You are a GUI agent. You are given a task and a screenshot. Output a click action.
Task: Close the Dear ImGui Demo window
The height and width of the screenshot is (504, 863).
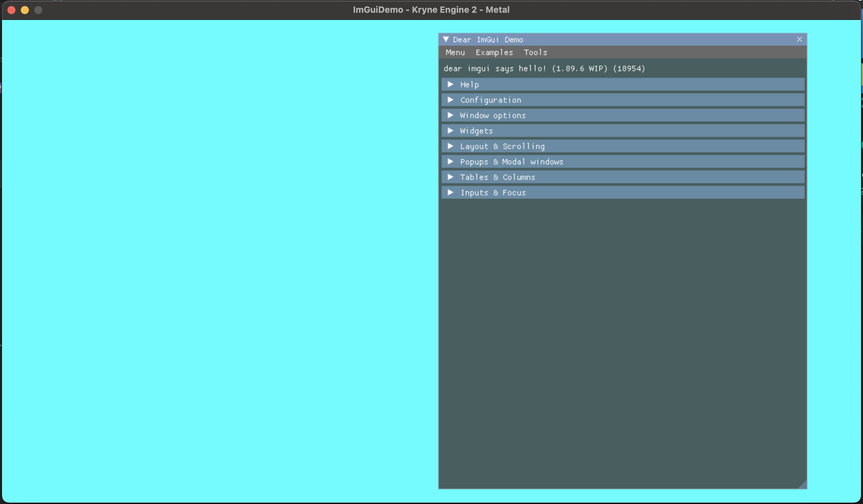coord(799,39)
